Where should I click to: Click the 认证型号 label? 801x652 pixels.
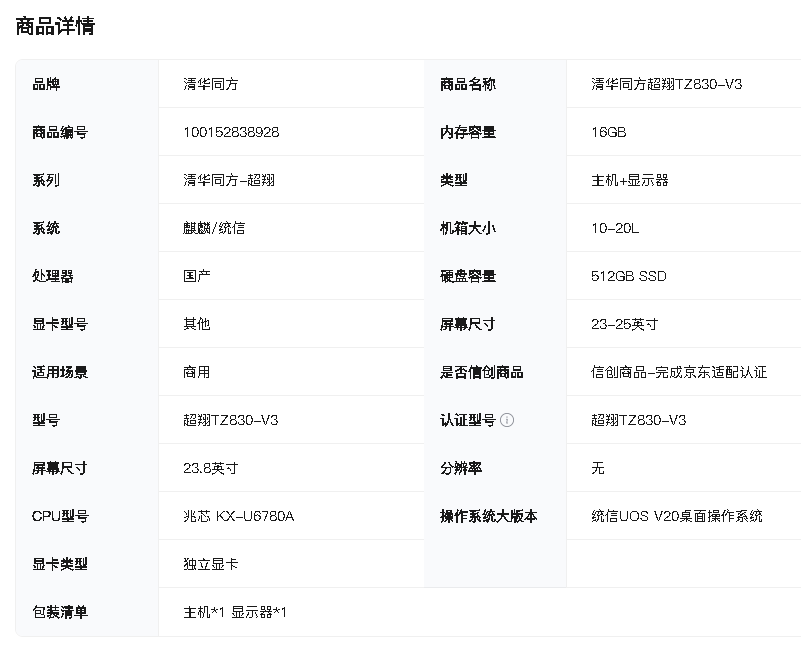[468, 420]
